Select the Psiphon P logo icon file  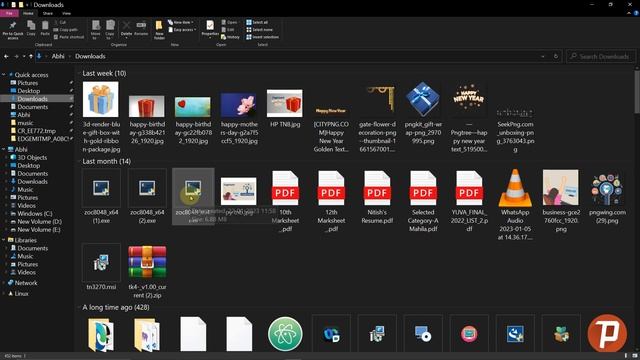point(607,333)
